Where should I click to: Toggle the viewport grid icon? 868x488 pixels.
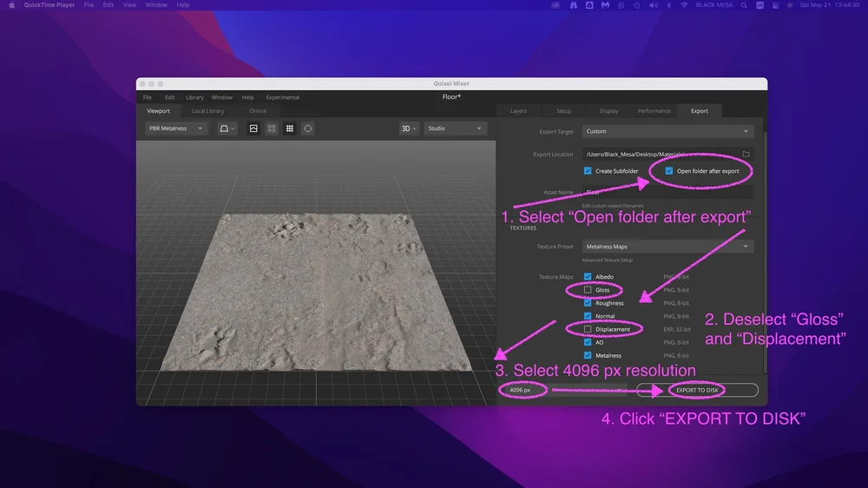click(290, 129)
